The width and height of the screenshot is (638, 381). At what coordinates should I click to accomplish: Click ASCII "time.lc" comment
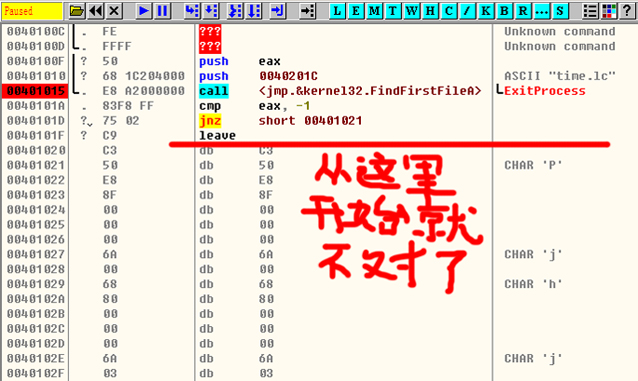tap(560, 76)
